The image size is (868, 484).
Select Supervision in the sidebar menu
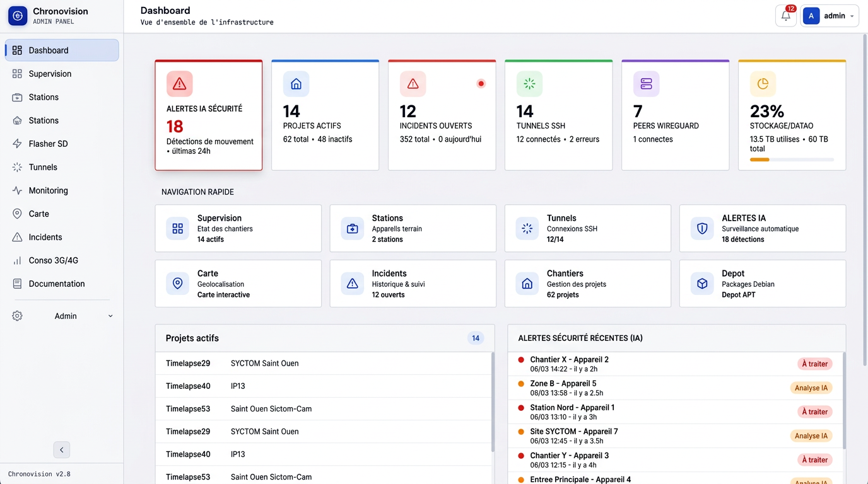click(x=50, y=74)
